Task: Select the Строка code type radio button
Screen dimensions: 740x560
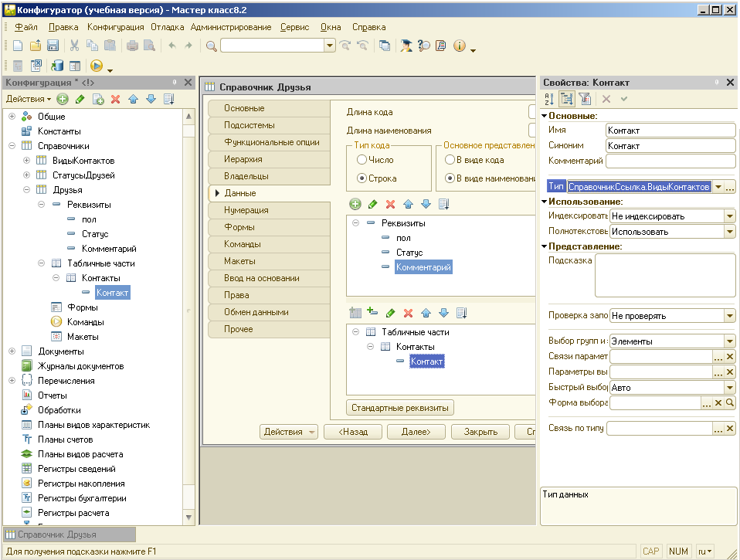Action: (362, 178)
